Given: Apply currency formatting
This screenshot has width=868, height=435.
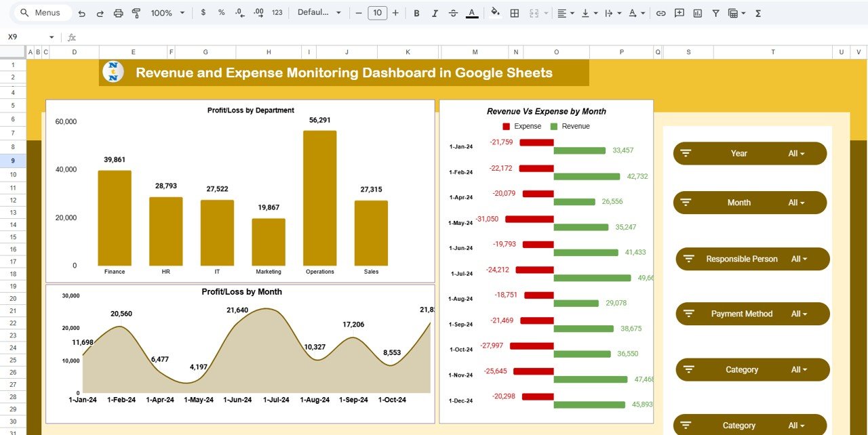Looking at the screenshot, I should [x=204, y=13].
